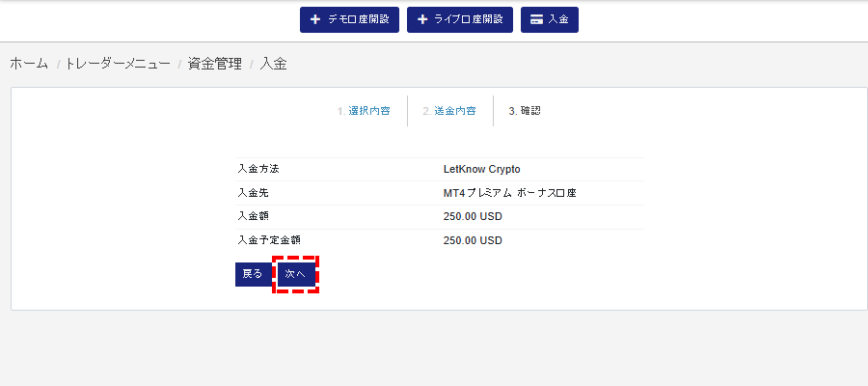Click the 入金予定金額 label
Screen dimensions: 868x386
coord(269,241)
